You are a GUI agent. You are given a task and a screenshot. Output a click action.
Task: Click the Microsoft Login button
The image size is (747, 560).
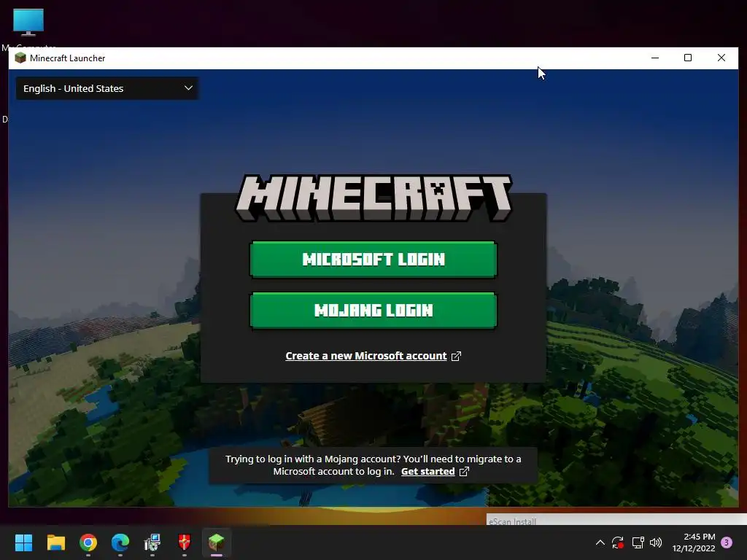point(373,259)
